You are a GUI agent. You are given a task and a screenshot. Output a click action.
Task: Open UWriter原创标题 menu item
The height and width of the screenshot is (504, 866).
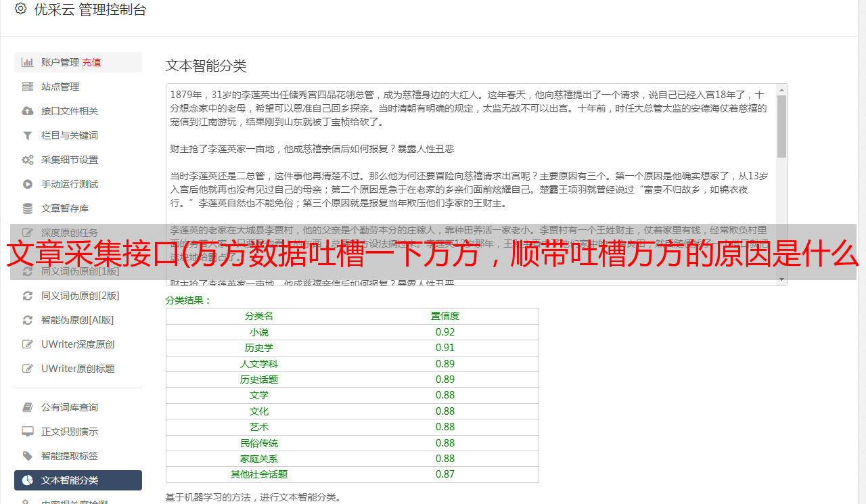click(x=78, y=369)
